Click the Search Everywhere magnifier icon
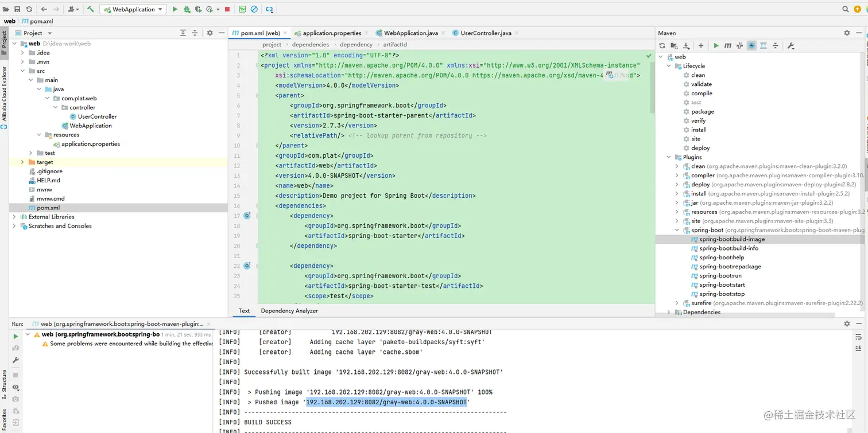 click(846, 9)
